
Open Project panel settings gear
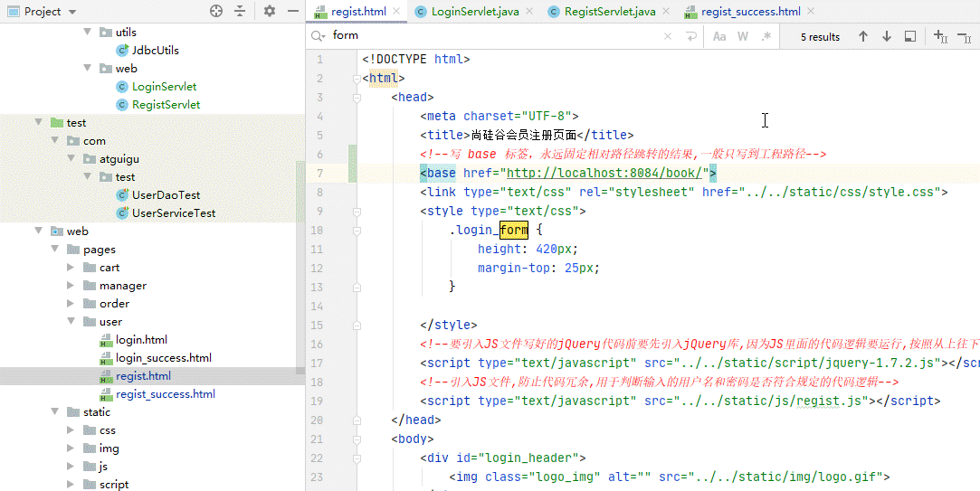tap(270, 11)
